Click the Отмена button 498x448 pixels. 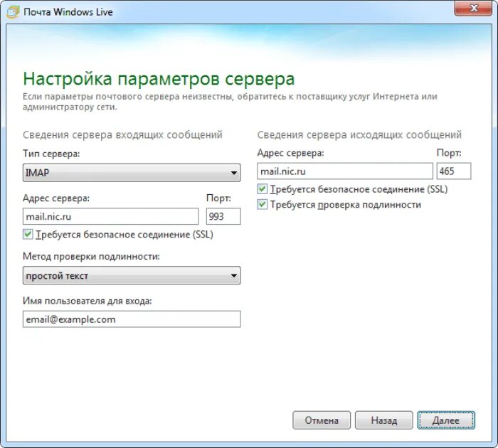point(322,420)
